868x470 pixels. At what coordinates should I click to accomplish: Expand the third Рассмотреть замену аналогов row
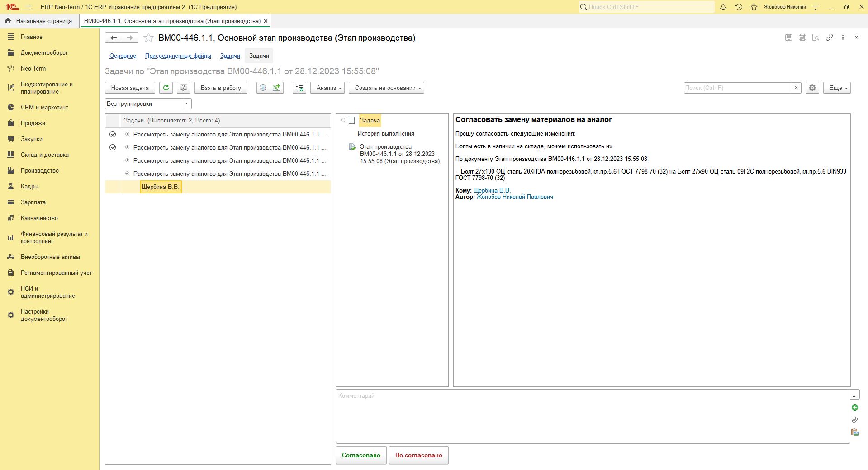coord(127,160)
